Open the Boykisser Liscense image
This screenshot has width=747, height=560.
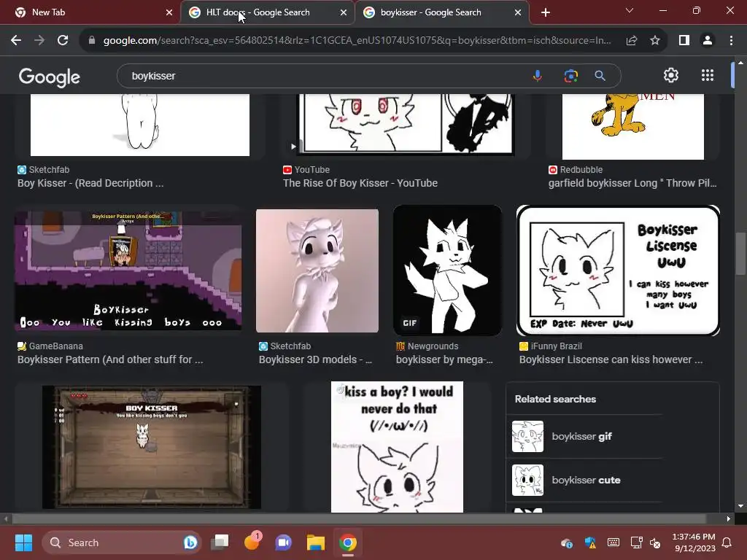click(x=618, y=270)
